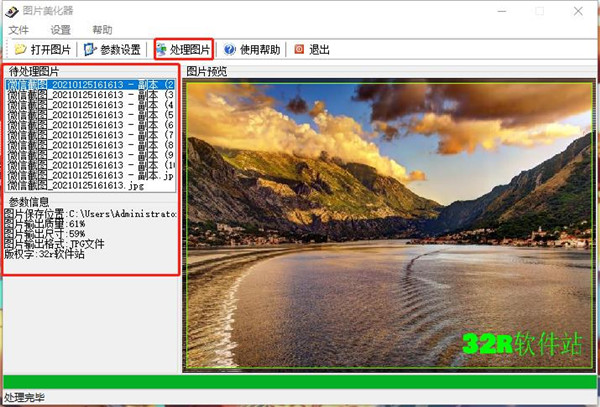Open 使用帮助 question mark icon
The width and height of the screenshot is (600, 407).
tap(230, 49)
